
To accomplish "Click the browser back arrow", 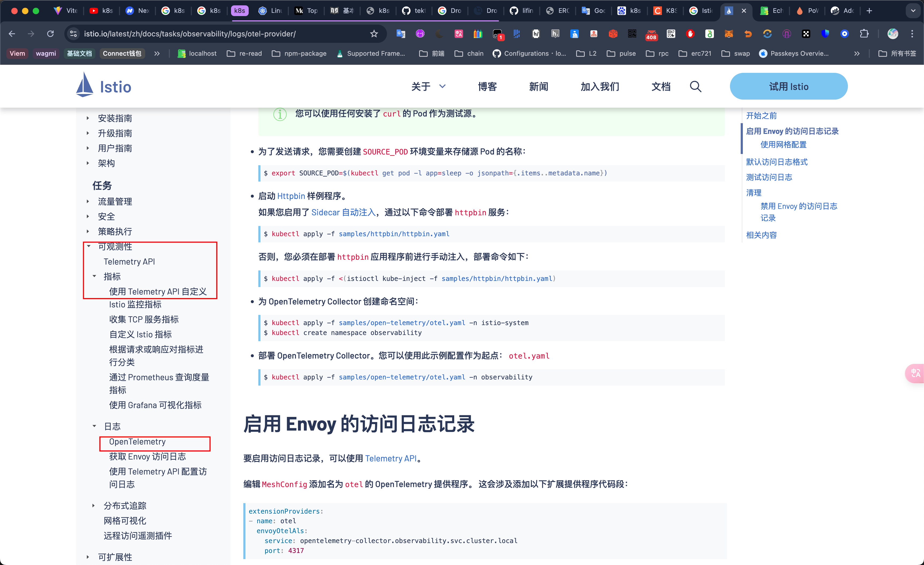I will pyautogui.click(x=12, y=34).
